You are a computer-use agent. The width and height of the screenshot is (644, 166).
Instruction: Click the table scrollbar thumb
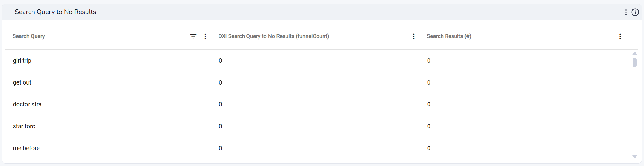635,62
